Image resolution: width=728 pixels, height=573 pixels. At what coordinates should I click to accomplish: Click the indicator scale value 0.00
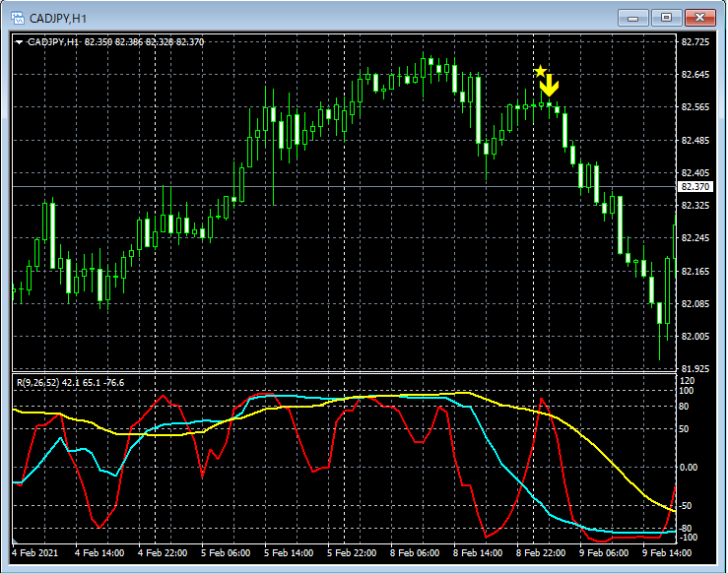coord(688,468)
